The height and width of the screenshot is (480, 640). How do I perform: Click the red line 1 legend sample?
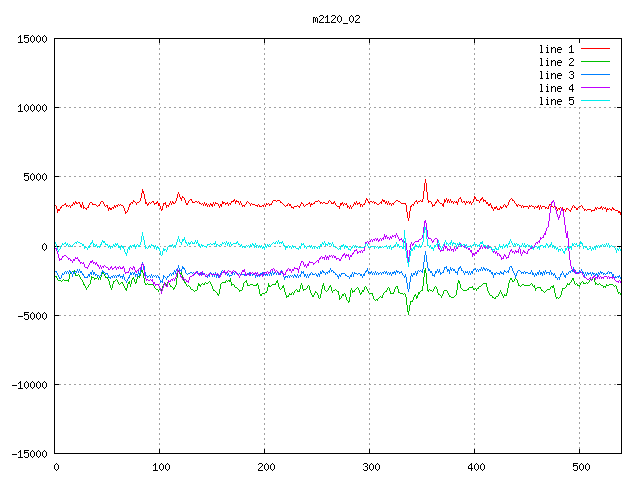pyautogui.click(x=595, y=49)
